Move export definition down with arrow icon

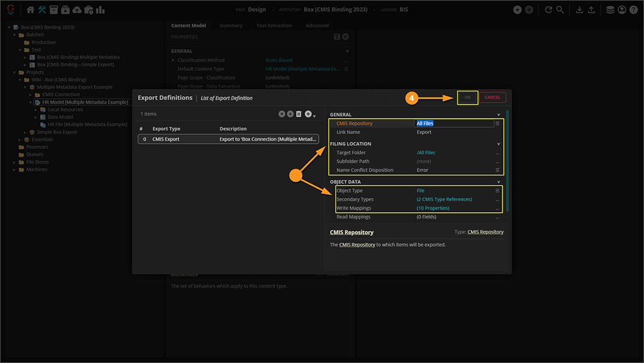pos(290,114)
